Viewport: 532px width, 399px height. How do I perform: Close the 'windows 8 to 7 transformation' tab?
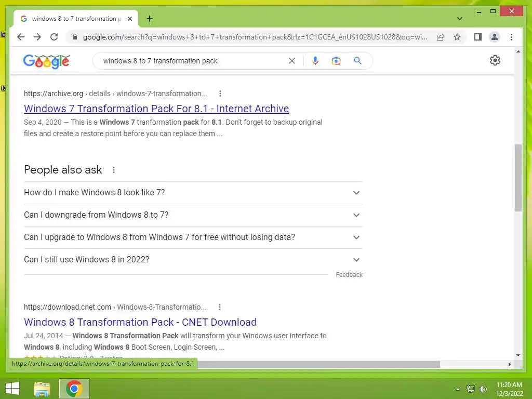click(129, 19)
